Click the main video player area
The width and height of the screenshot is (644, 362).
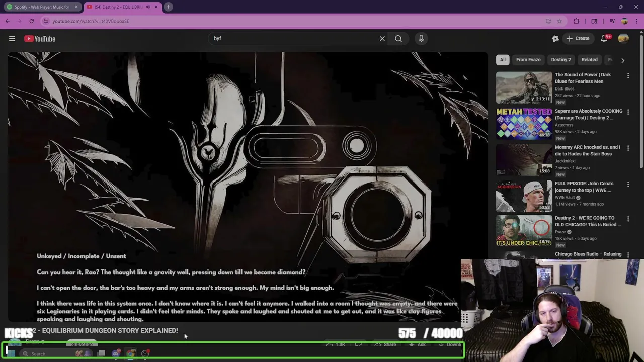pyautogui.click(x=248, y=187)
